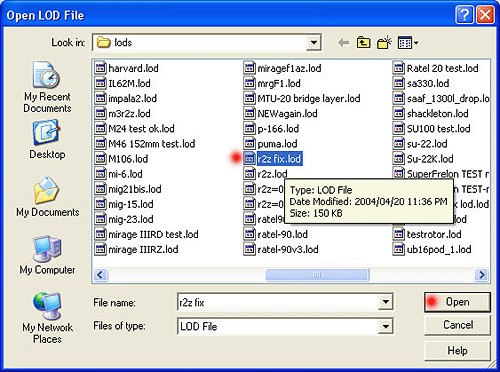Screen dimensions: 500x372
Task: Jump to My Documents folder
Action: point(47,197)
